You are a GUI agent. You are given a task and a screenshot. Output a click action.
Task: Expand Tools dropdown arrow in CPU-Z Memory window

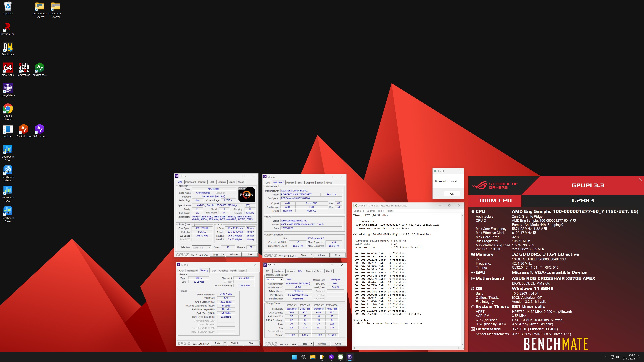[225, 343]
